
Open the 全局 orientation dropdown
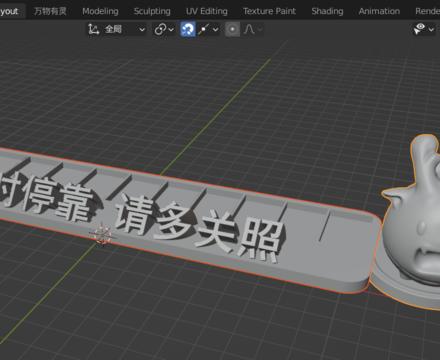(124, 29)
